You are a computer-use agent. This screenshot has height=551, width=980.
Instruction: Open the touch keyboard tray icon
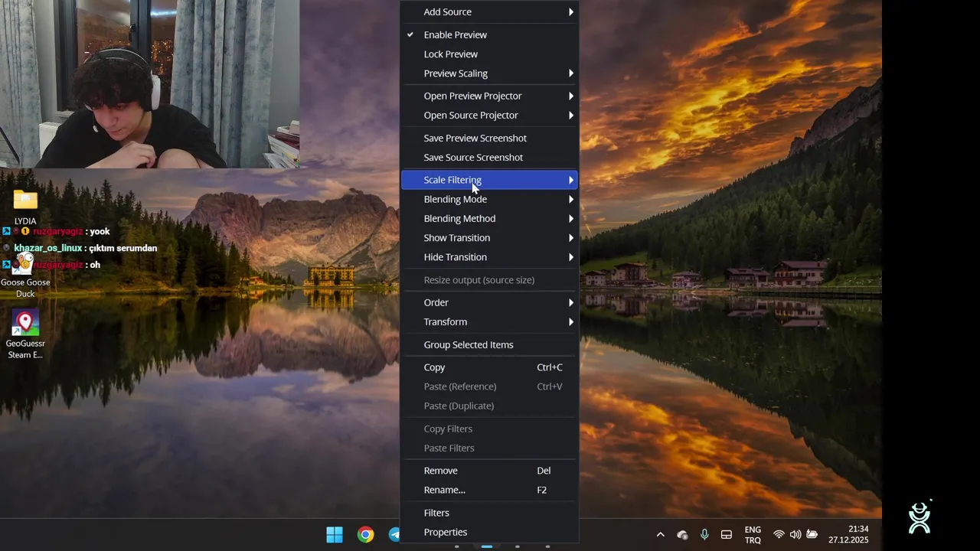(x=727, y=535)
